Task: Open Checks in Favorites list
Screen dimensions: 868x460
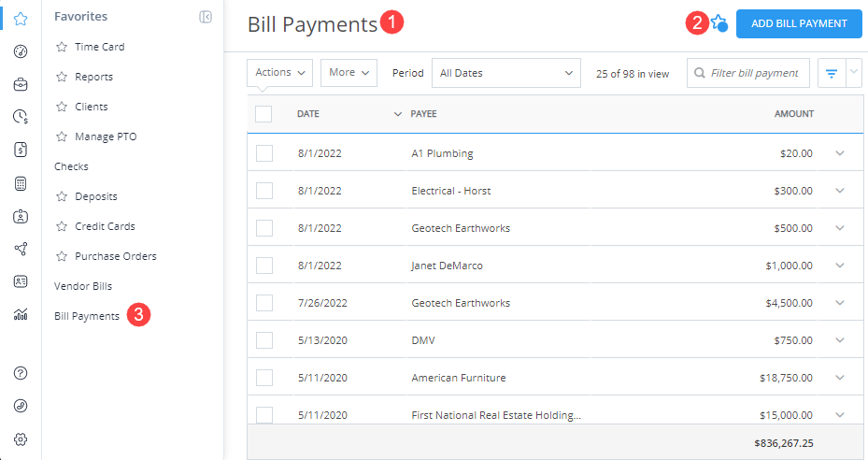Action: click(71, 166)
